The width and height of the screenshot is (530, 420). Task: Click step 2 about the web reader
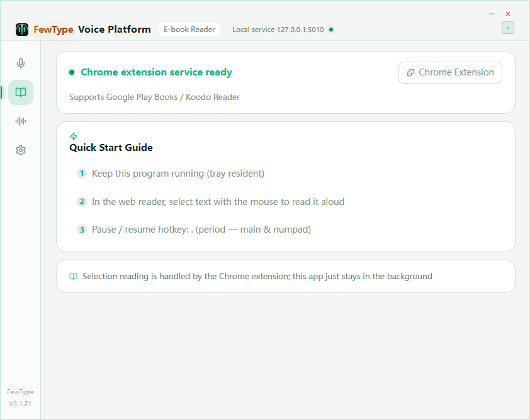point(218,202)
